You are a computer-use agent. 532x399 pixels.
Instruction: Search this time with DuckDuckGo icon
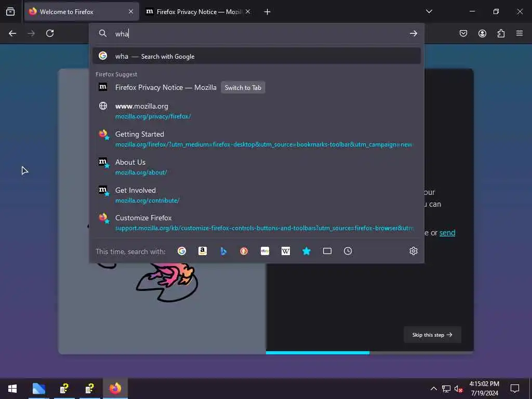244,251
